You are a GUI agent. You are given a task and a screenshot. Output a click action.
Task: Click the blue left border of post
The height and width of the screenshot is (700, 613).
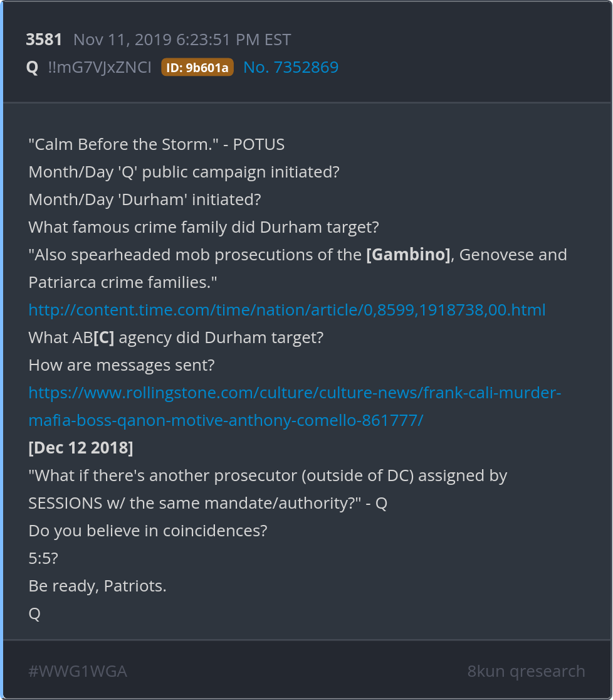2,350
